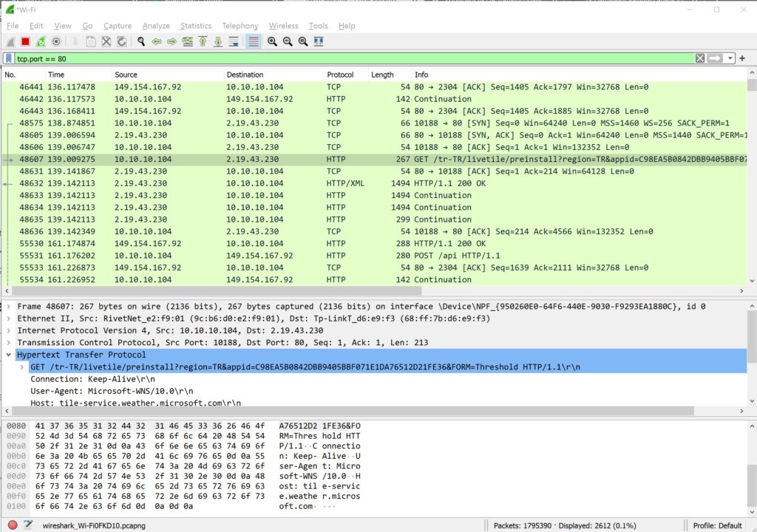Image resolution: width=757 pixels, height=532 pixels.
Task: Select the User-Agent: Microsoft-WNS/10.0 line
Action: [x=112, y=391]
